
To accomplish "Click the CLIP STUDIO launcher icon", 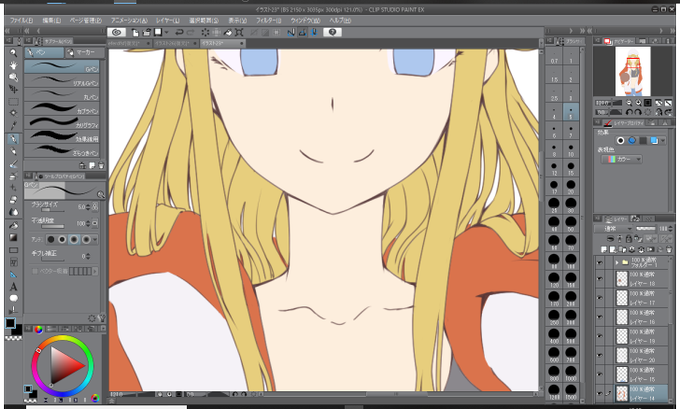I will tap(116, 32).
